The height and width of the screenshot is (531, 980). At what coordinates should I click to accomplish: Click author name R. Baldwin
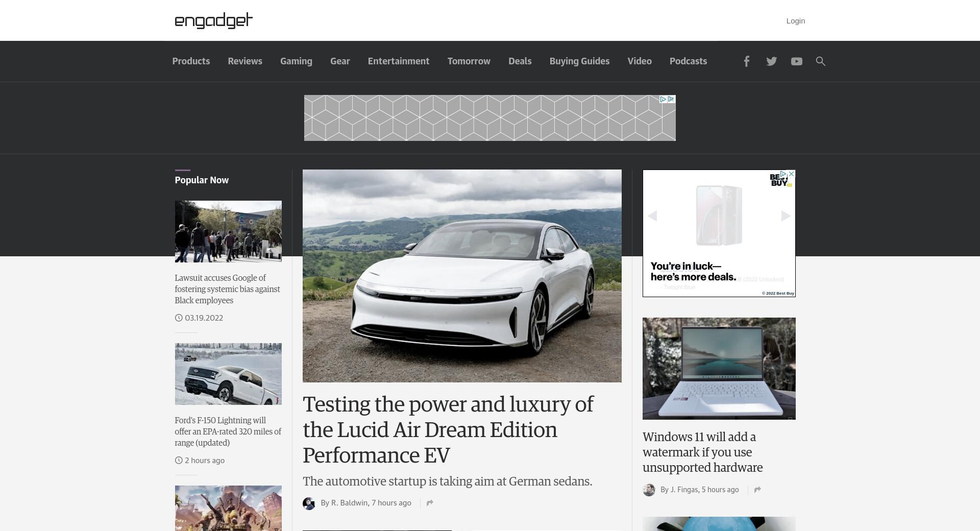click(x=349, y=503)
